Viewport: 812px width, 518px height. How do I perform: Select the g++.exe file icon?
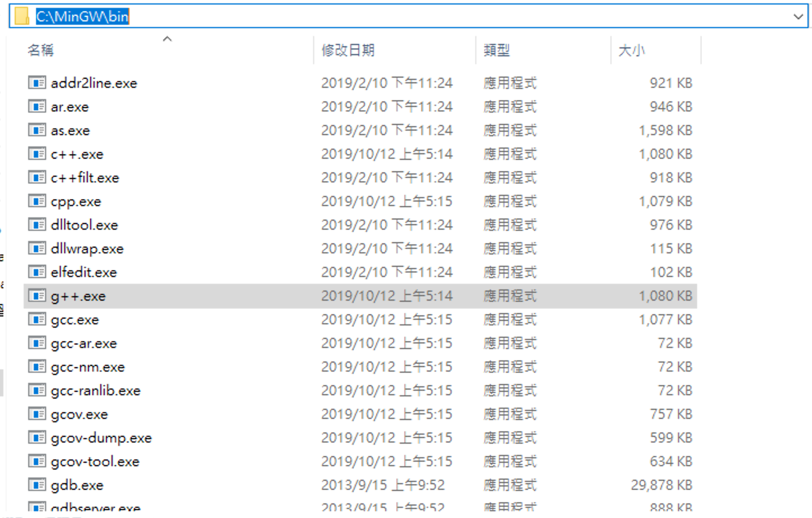click(37, 296)
